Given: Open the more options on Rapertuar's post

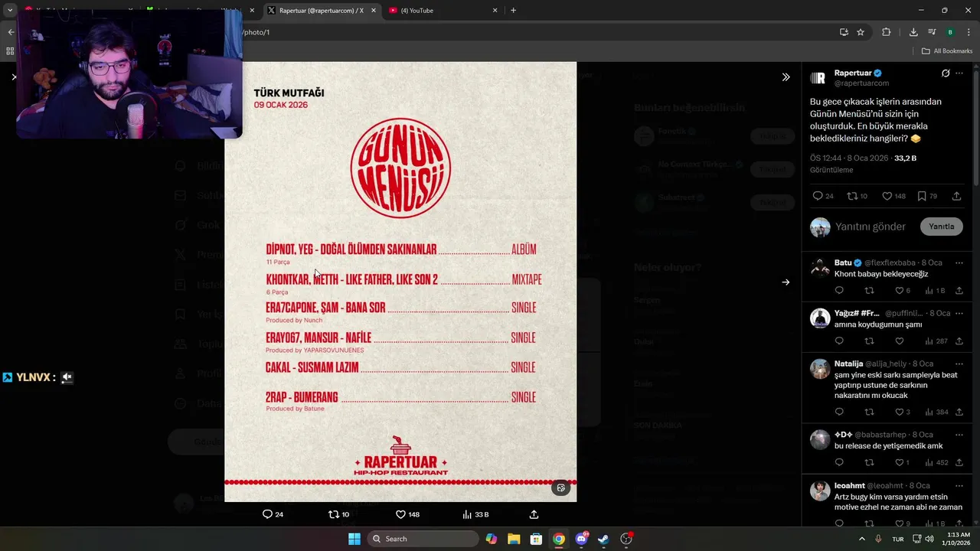Looking at the screenshot, I should [959, 73].
